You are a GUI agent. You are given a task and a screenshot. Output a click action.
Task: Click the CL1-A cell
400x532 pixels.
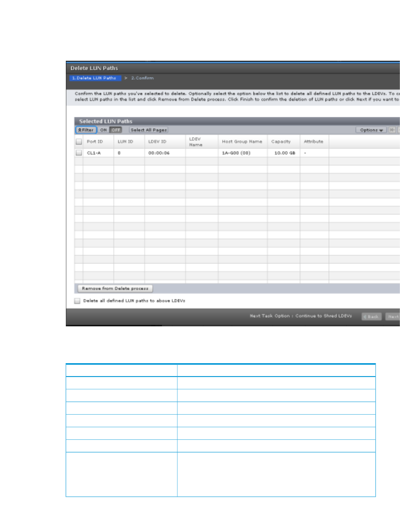94,153
